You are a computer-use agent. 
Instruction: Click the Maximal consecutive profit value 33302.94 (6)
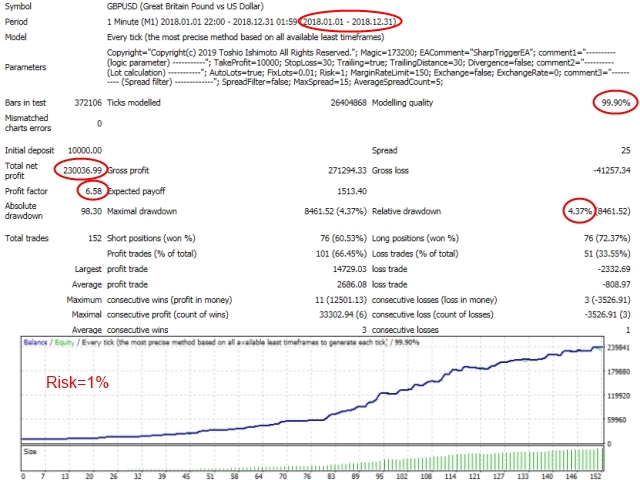[343, 315]
